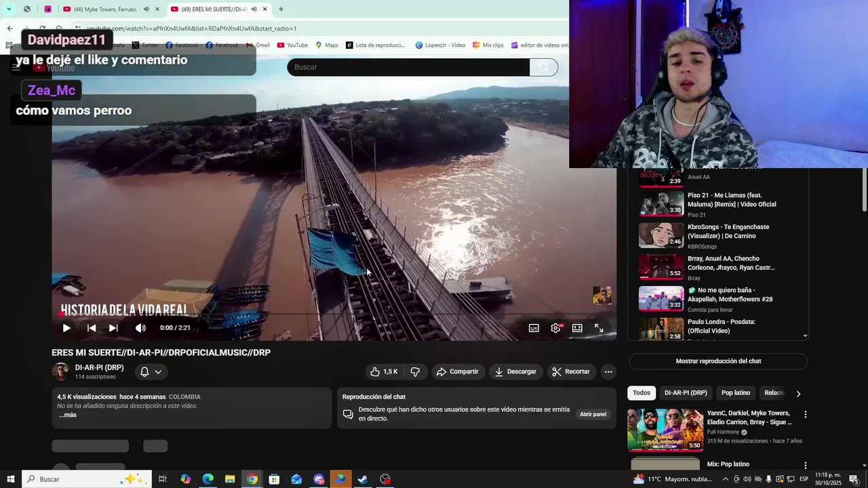Click the YouTube Buscar search field
Screen dimensions: 868x488
[x=408, y=67]
